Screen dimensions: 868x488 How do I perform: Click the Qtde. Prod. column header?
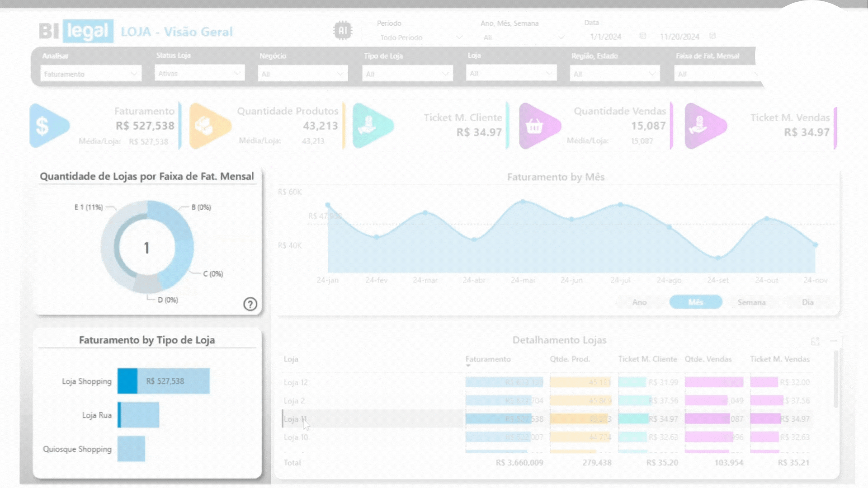pos(570,359)
